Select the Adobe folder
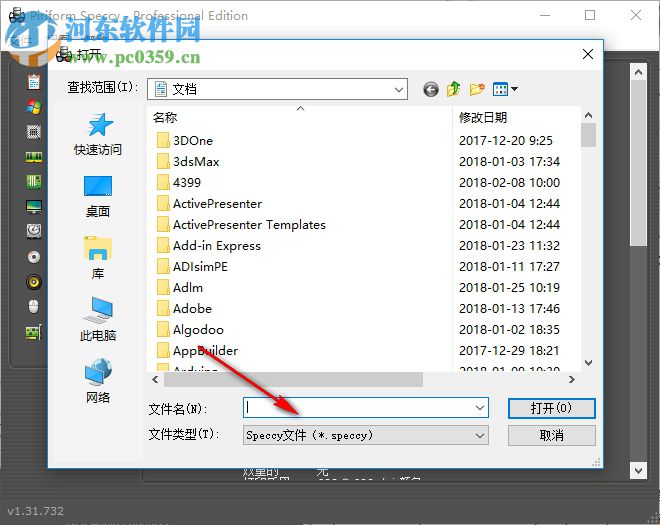 point(184,309)
